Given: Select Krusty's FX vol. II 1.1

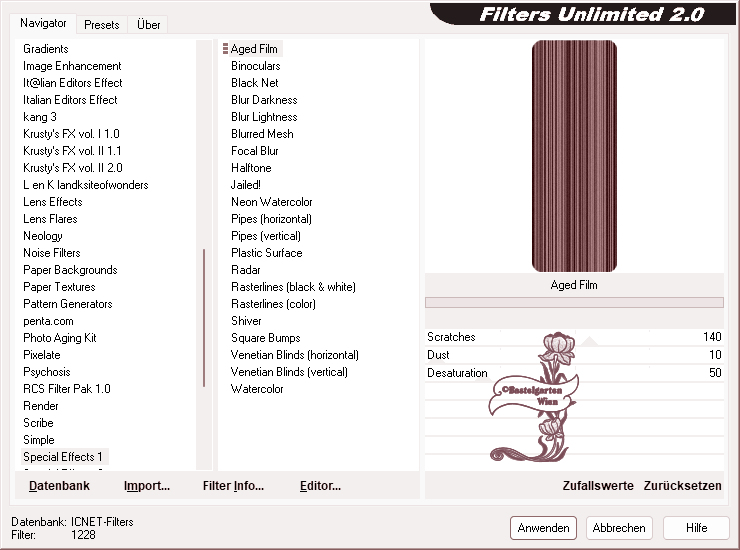Looking at the screenshot, I should [x=72, y=151].
